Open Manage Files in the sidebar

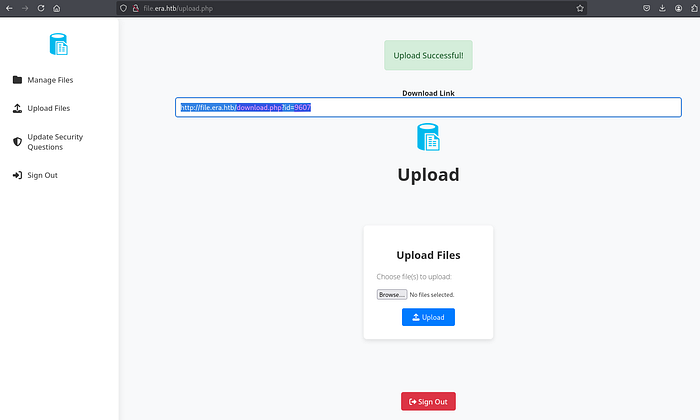click(x=50, y=80)
